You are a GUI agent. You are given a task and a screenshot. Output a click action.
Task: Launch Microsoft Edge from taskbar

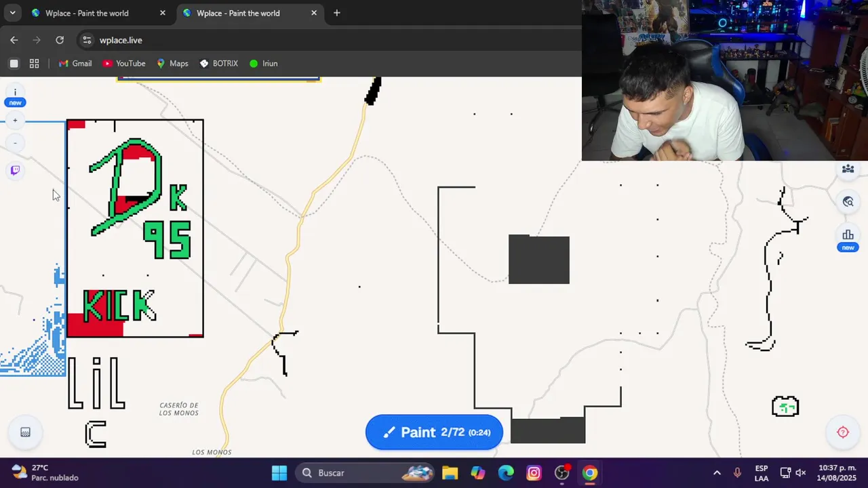506,473
